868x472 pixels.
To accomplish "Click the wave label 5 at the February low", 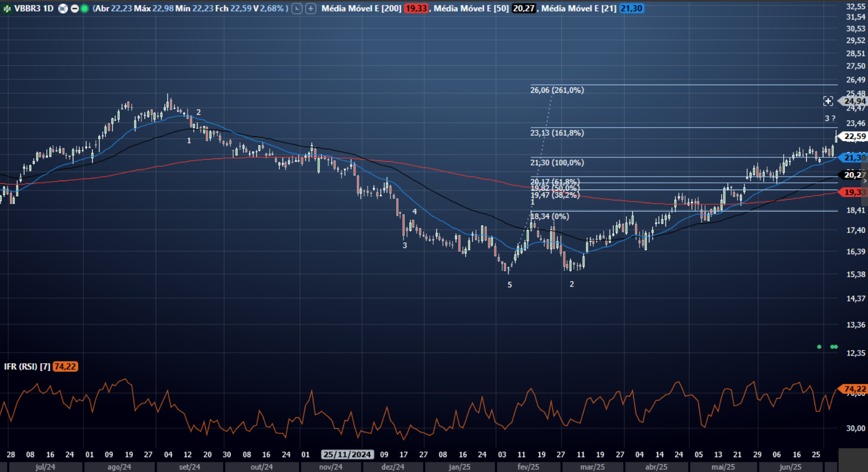I will pyautogui.click(x=510, y=285).
